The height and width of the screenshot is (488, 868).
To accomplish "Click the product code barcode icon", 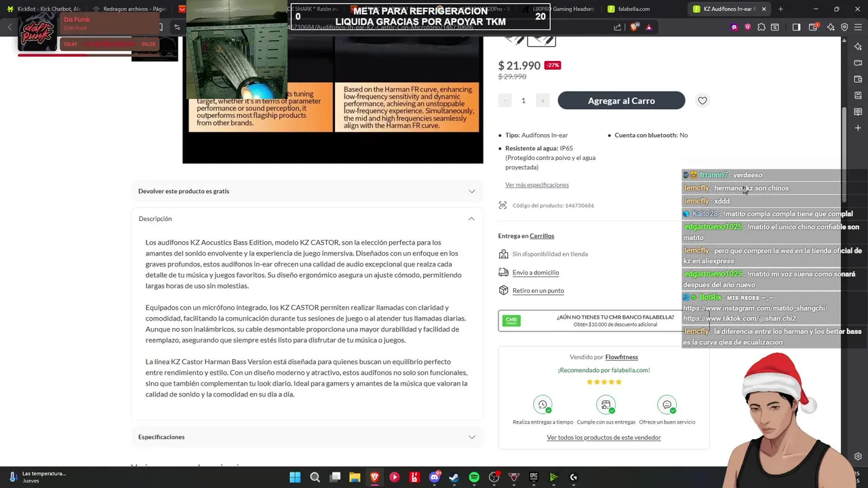I will (x=502, y=205).
